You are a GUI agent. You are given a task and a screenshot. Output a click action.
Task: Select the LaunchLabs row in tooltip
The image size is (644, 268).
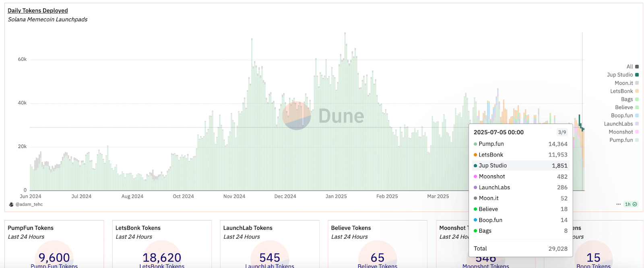pos(520,188)
